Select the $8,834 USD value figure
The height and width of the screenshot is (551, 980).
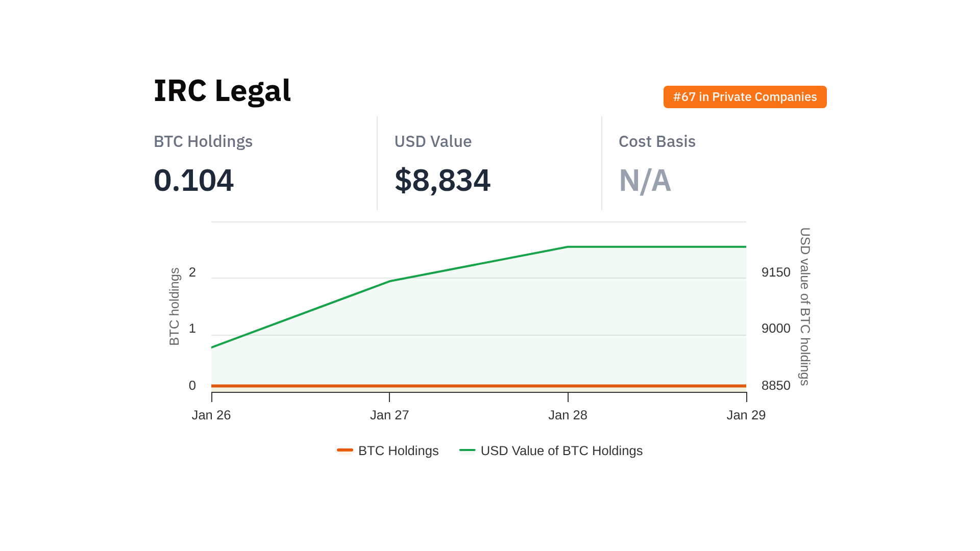pos(442,180)
